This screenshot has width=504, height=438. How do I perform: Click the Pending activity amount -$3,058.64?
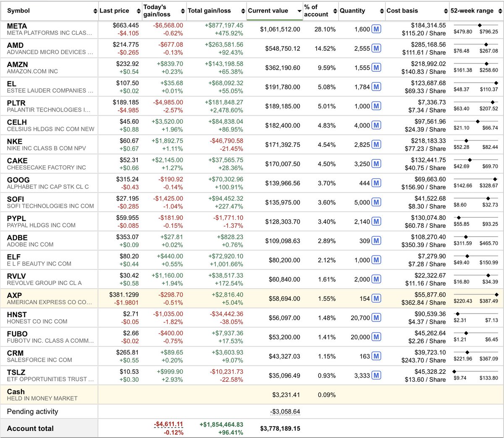(x=285, y=412)
